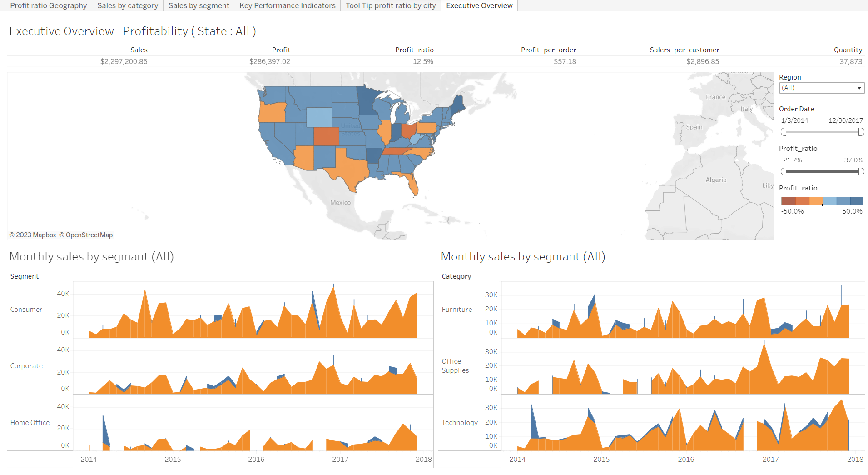868x475 pixels.
Task: Click the Order Date end value 12/30/2017
Action: [845, 120]
